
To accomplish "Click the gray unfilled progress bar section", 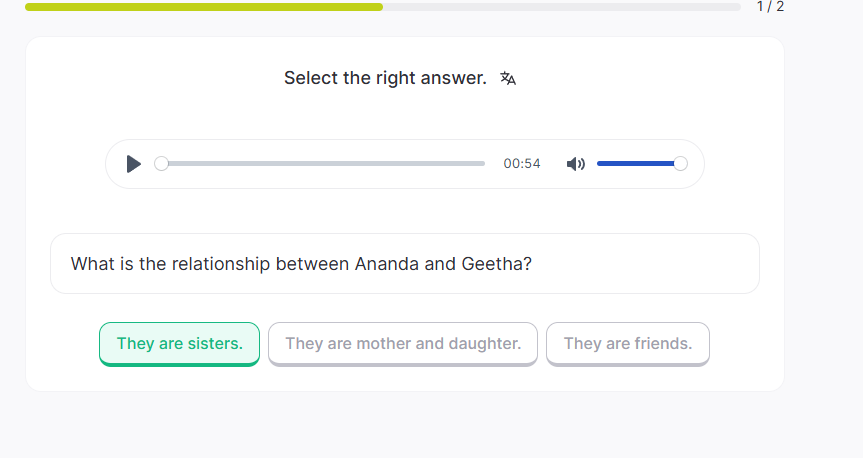I will coord(560,7).
